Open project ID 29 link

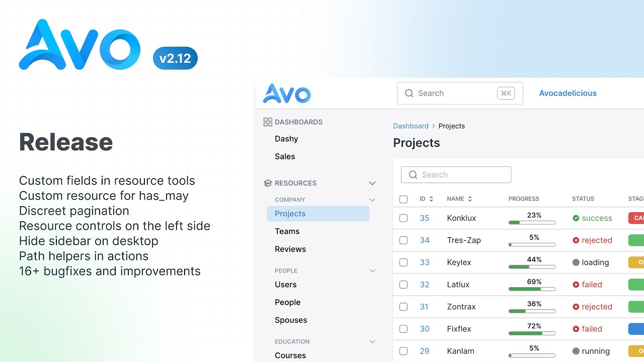(425, 351)
